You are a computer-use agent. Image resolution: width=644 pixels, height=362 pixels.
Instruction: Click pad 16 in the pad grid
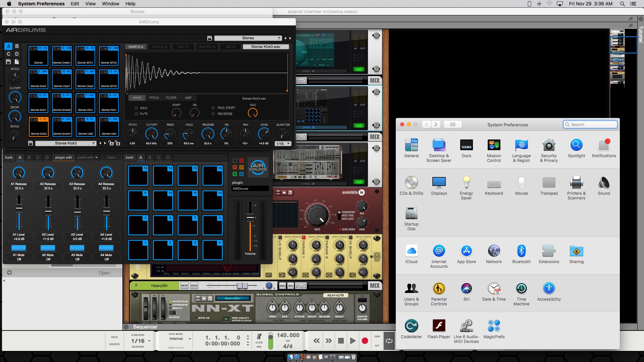(213, 176)
